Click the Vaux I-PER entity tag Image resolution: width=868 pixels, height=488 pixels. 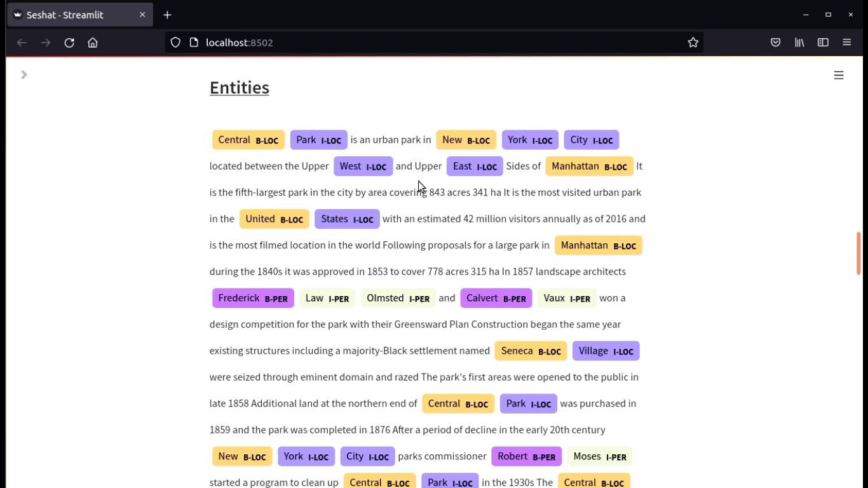coord(567,298)
